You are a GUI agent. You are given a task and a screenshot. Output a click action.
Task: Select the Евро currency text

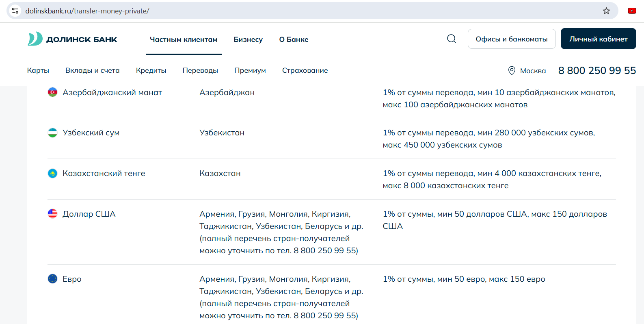tap(72, 279)
